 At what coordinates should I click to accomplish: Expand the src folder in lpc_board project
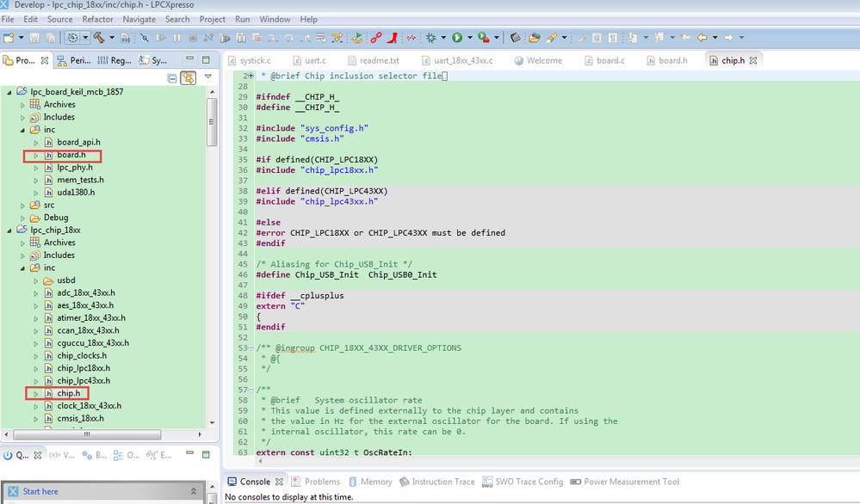coord(22,206)
